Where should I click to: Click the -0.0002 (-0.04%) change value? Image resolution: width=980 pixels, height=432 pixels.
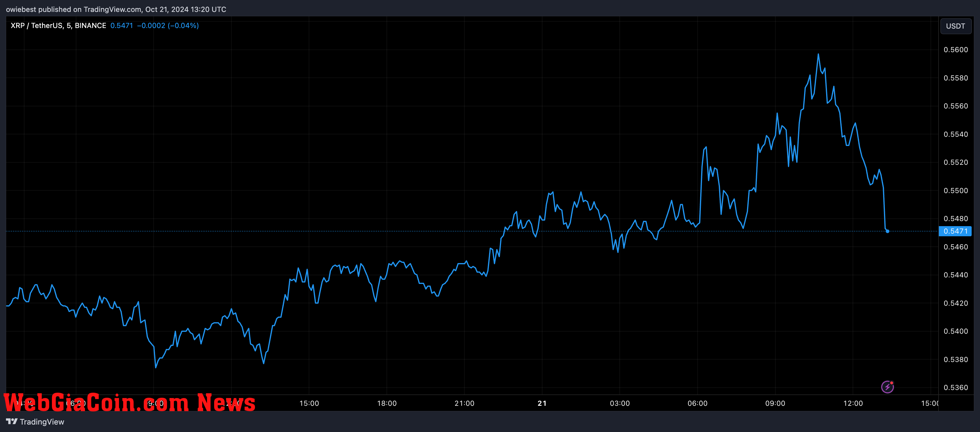[168, 25]
